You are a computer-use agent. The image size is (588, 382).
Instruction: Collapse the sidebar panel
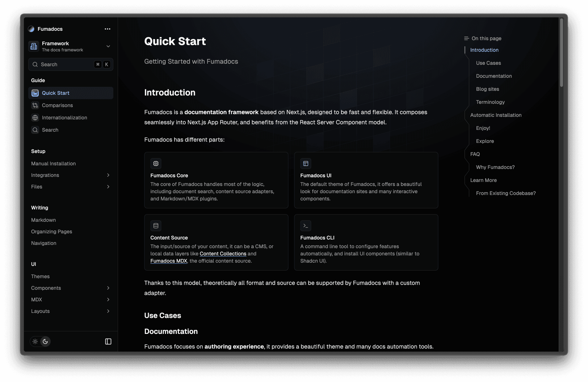[108, 341]
